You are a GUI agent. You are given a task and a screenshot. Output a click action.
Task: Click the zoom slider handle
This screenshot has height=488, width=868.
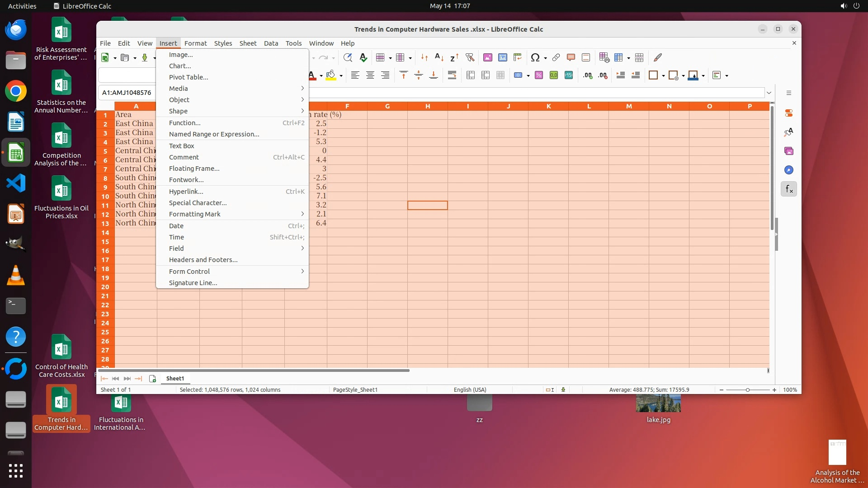click(x=748, y=390)
